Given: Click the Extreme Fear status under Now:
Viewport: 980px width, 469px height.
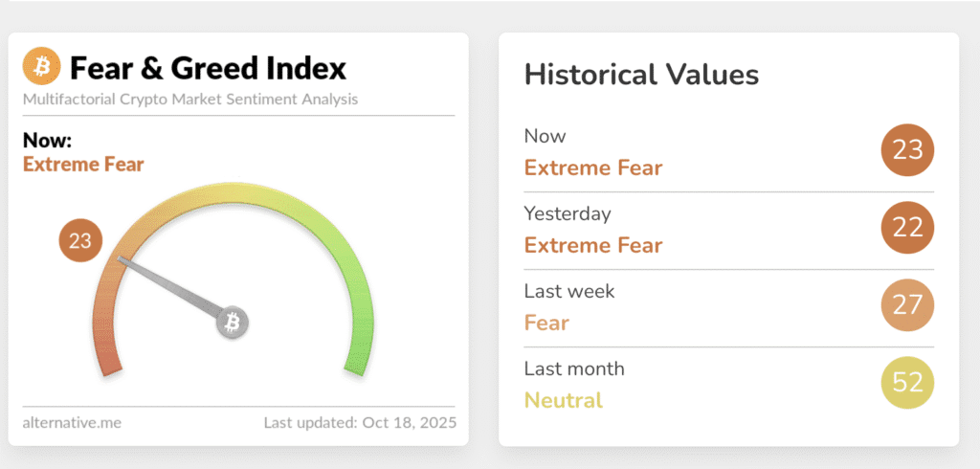Looking at the screenshot, I should [83, 165].
